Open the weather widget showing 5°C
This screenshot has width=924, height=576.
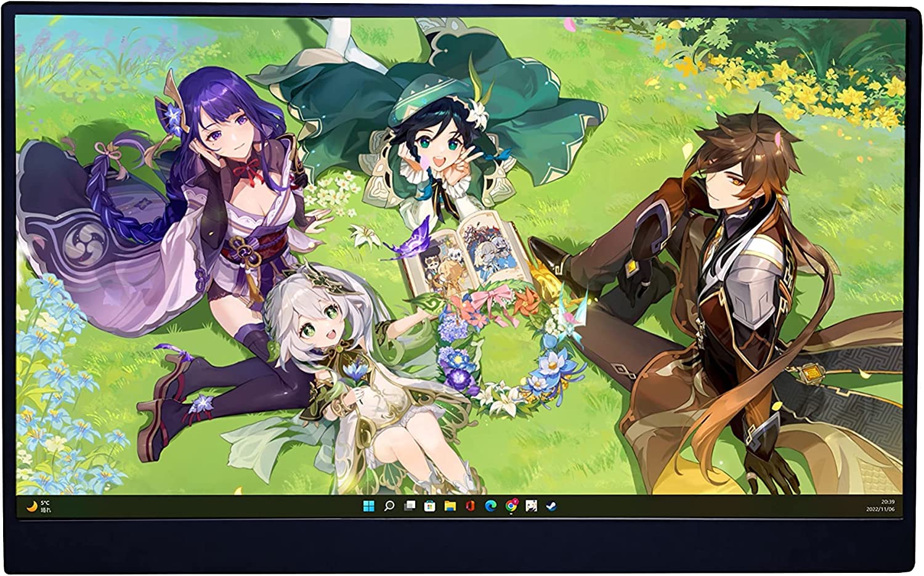38,506
